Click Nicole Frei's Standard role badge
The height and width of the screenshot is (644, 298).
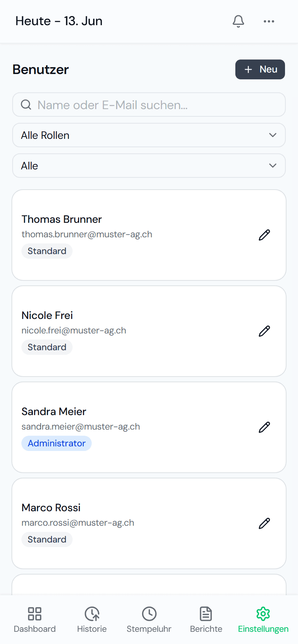47,347
